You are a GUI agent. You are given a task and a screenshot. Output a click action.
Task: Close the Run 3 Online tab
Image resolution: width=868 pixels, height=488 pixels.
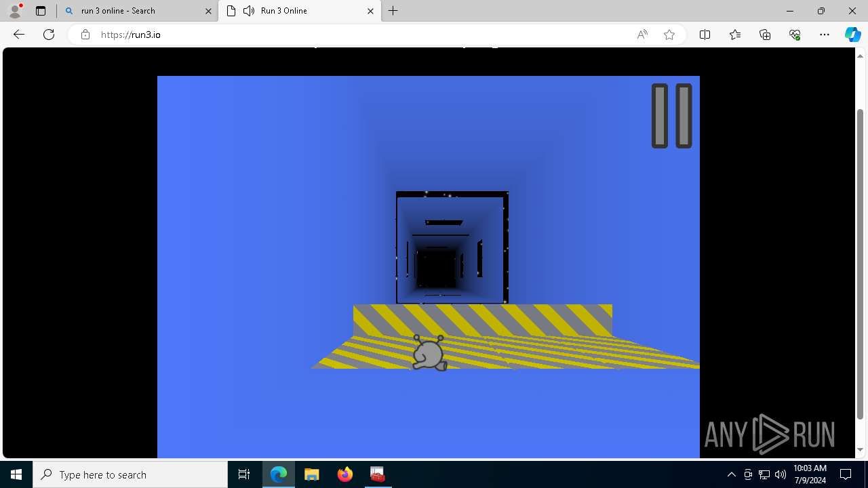(x=370, y=11)
